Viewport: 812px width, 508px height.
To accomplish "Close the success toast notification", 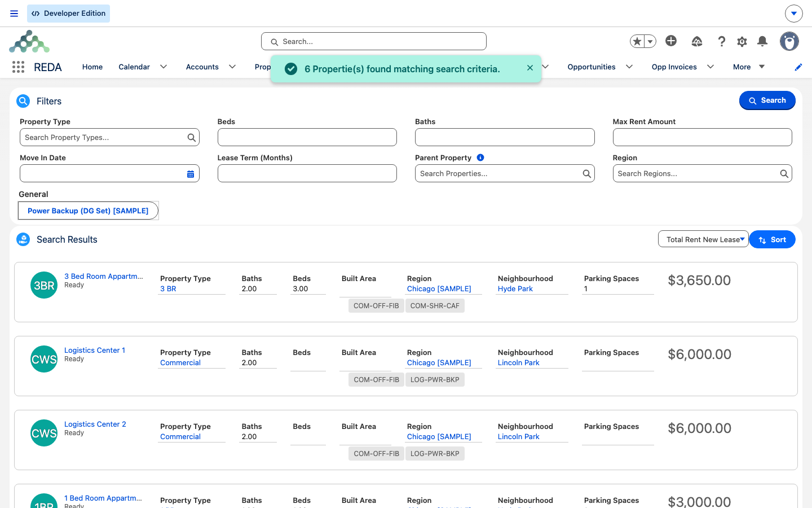I will [x=530, y=68].
